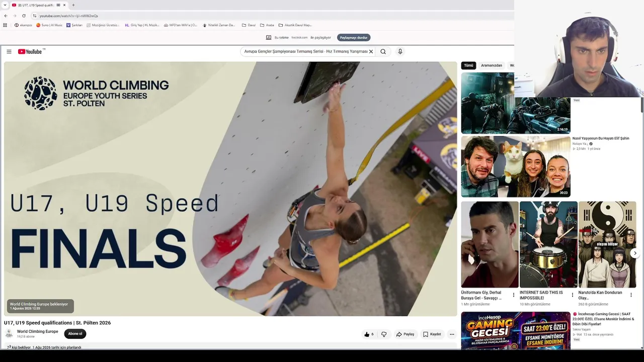Image resolution: width=644 pixels, height=362 pixels.
Task: View site information icon in address bar
Action: pyautogui.click(x=34, y=16)
